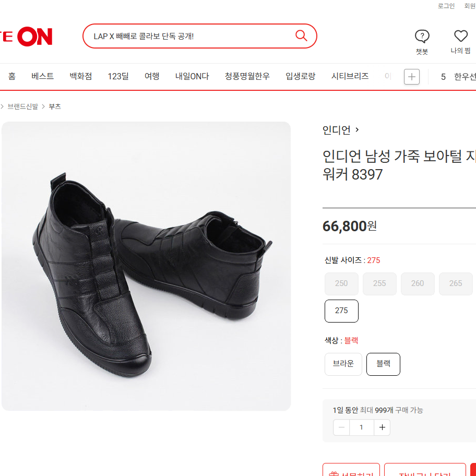Viewport: 476px width, 476px height.
Task: Click the 브랜드신발 breadcrumb link
Action: click(x=23, y=106)
